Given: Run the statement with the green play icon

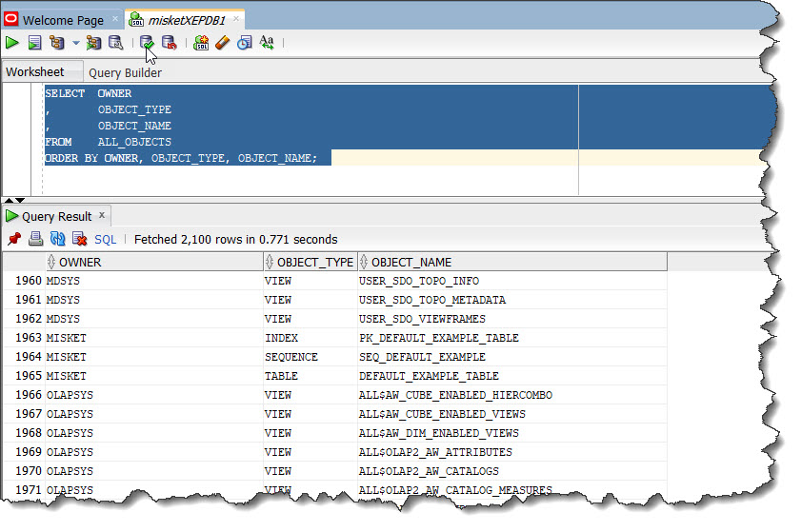Looking at the screenshot, I should pos(12,43).
